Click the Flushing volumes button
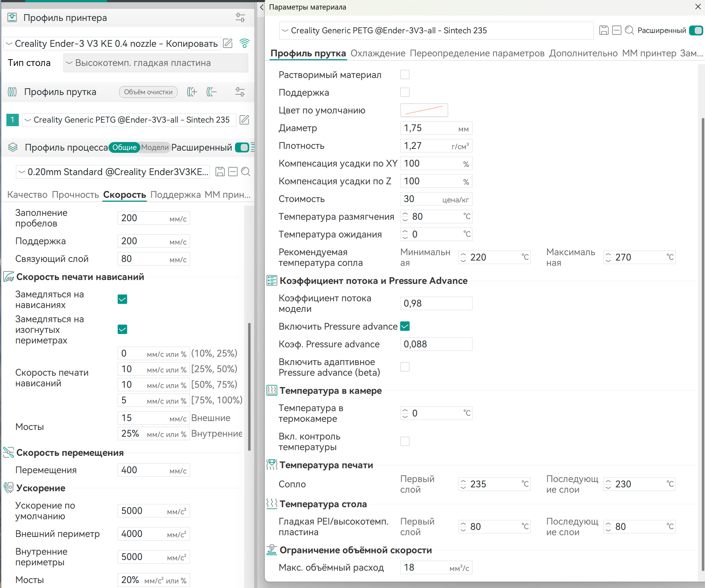 [x=148, y=92]
